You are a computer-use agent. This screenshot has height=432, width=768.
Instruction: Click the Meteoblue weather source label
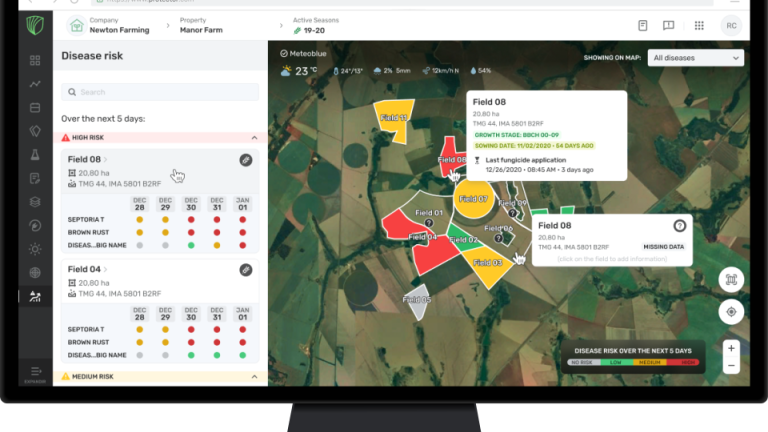coord(303,53)
